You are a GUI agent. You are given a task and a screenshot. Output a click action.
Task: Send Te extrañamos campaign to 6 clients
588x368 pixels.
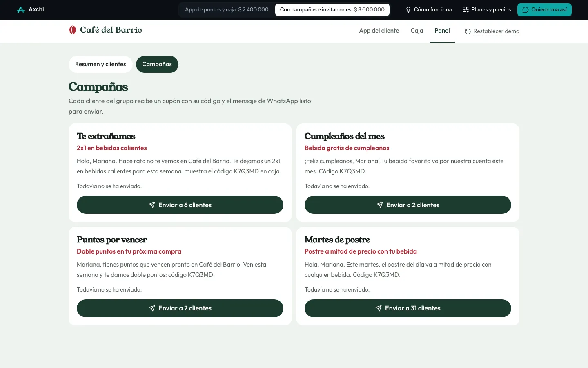[x=180, y=205]
